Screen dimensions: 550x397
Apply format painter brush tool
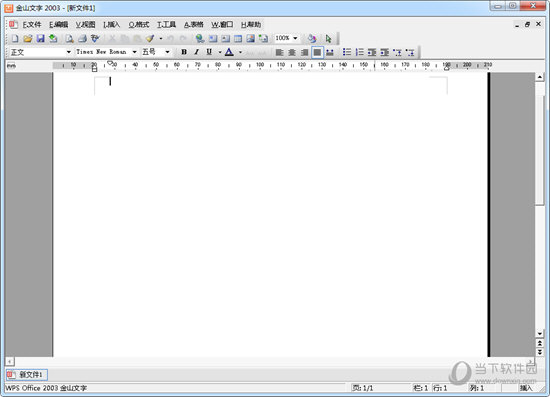point(150,39)
